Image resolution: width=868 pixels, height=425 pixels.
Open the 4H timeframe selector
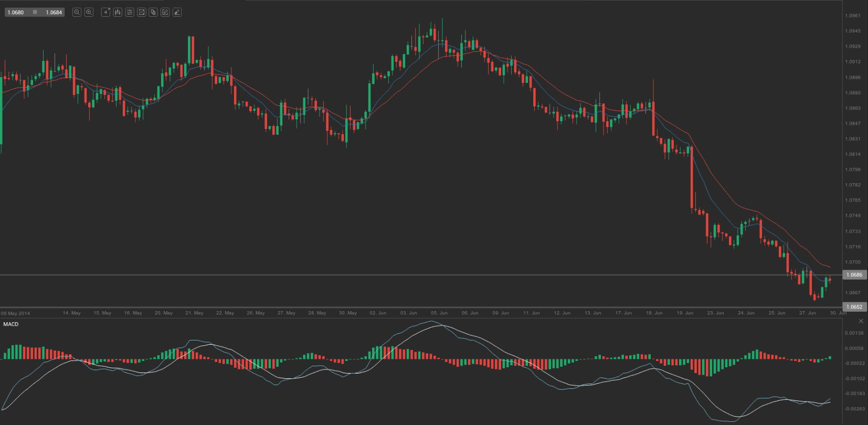click(105, 12)
